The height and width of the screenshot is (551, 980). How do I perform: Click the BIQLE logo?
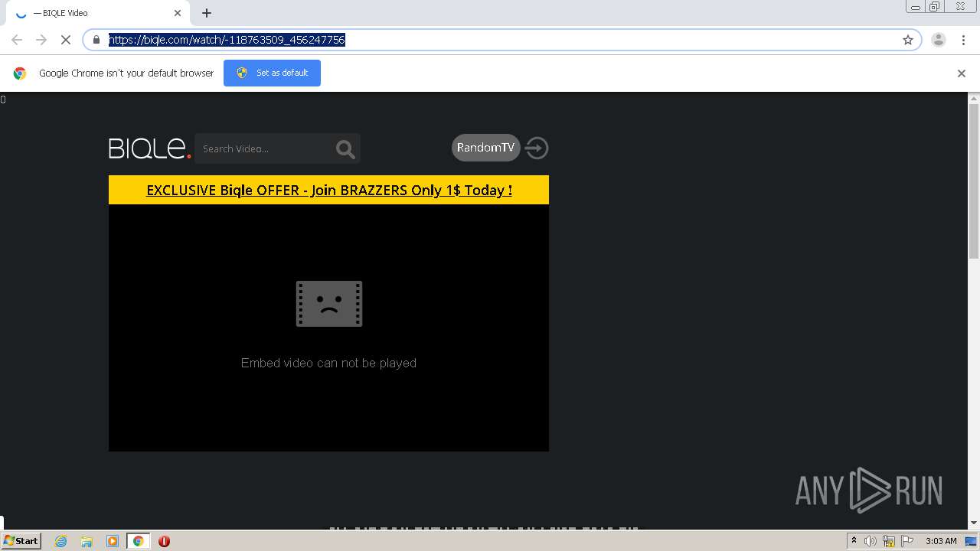149,148
